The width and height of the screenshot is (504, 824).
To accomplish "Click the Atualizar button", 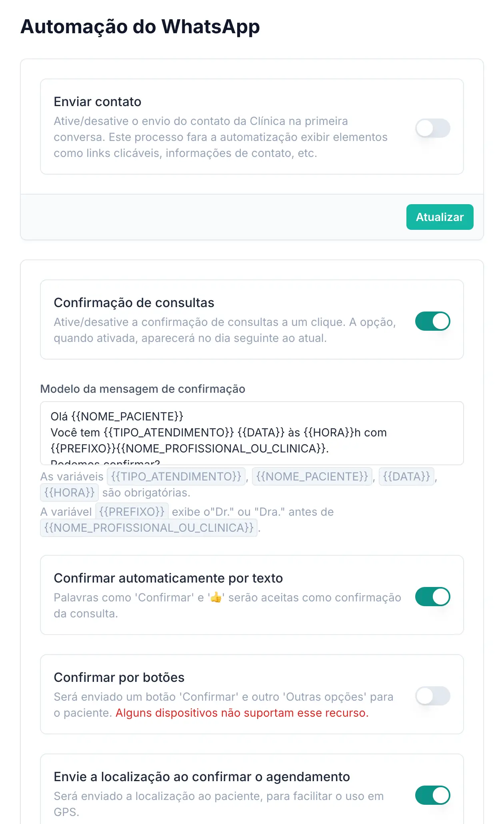I will click(x=440, y=217).
